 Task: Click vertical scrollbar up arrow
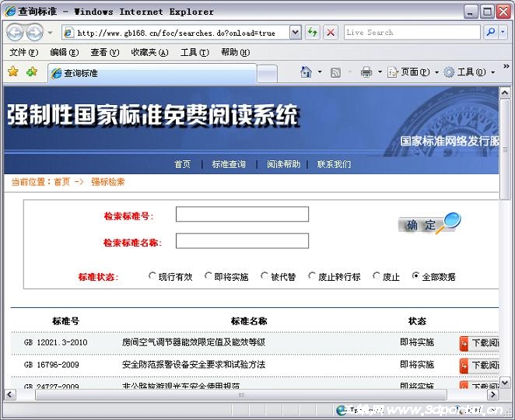(x=505, y=93)
